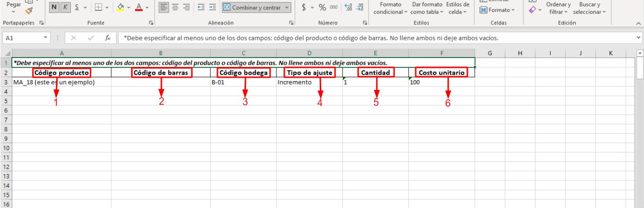Apply red font color
Image resolution: width=644 pixels, height=208 pixels.
tap(139, 7)
